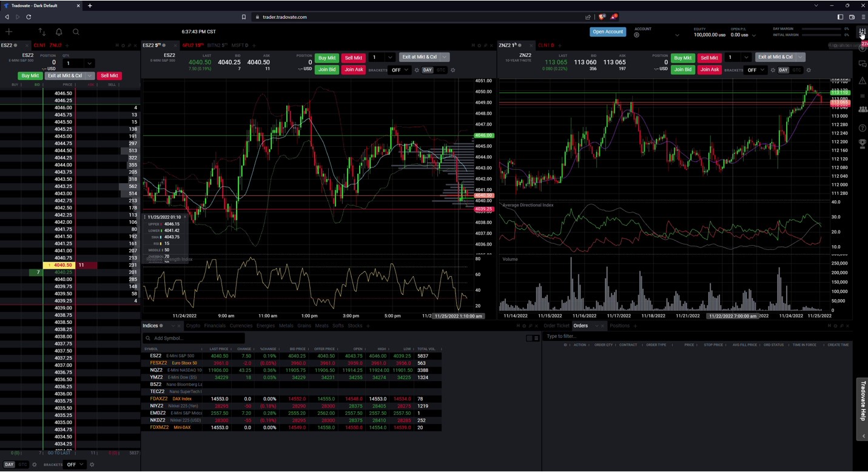Switch to the Positions tab

[619, 326]
